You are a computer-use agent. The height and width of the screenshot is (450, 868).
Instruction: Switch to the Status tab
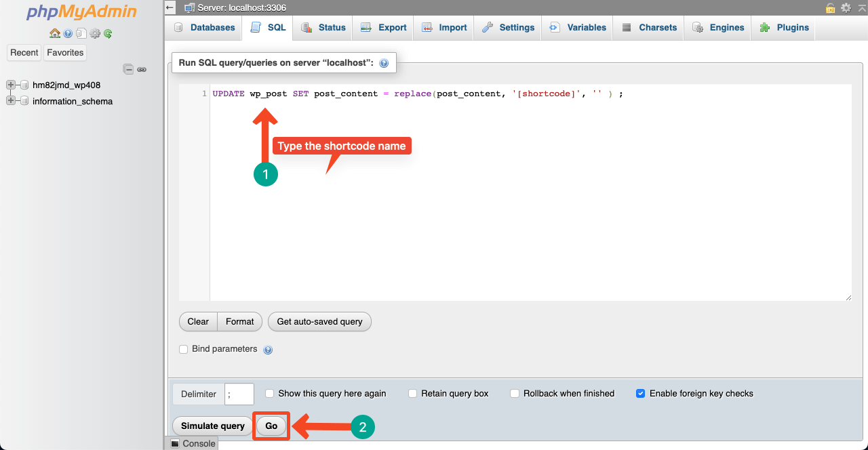(x=323, y=28)
